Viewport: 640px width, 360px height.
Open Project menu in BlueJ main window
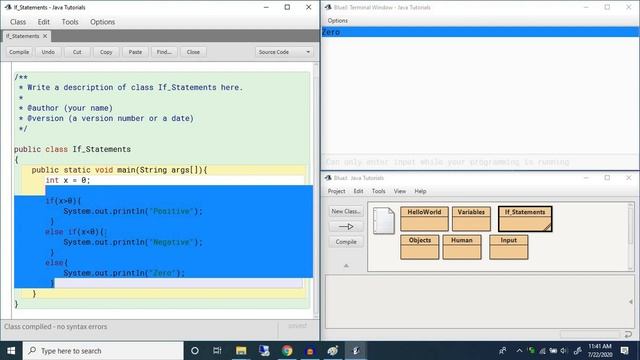pyautogui.click(x=336, y=191)
